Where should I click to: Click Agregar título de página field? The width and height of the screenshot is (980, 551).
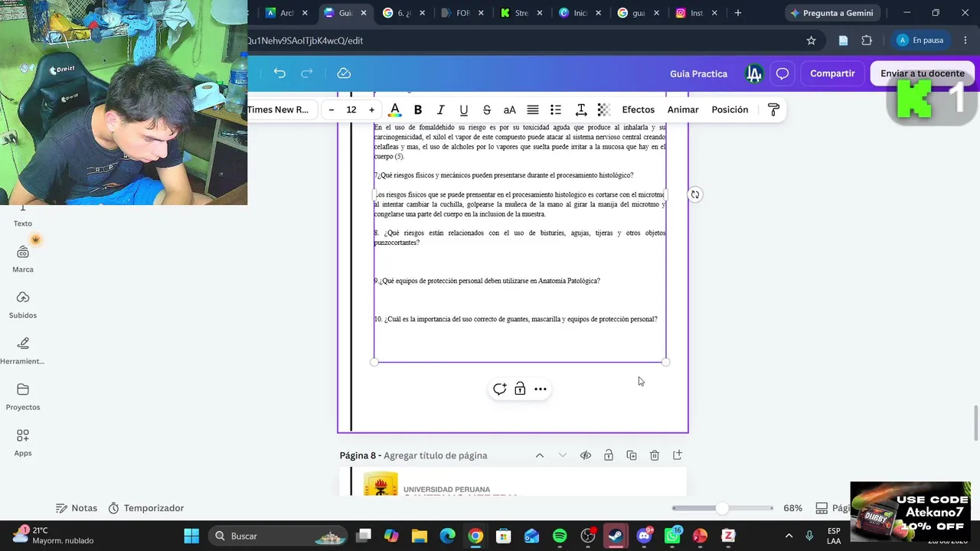pyautogui.click(x=436, y=455)
